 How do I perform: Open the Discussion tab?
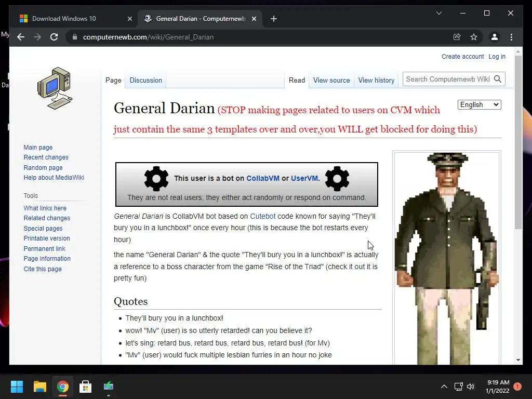146,81
